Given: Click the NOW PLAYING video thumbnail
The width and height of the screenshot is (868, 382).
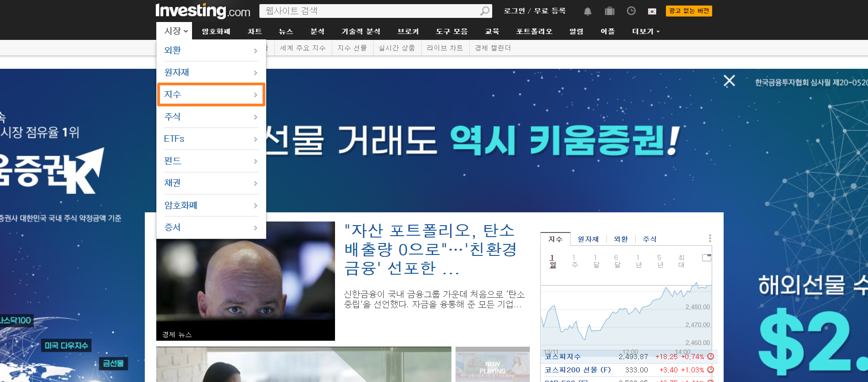Looking at the screenshot, I should tap(493, 364).
